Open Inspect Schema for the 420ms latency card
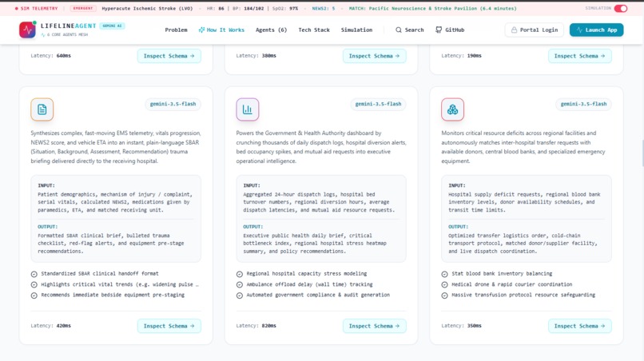Screen dimensions: 644x361 [x=169, y=326]
